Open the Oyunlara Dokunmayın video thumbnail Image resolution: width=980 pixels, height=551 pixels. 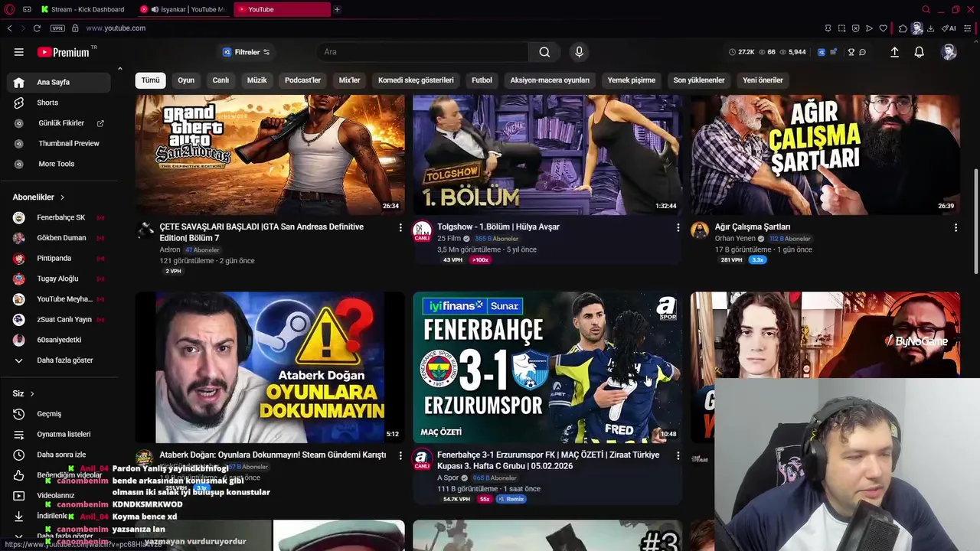tap(270, 367)
